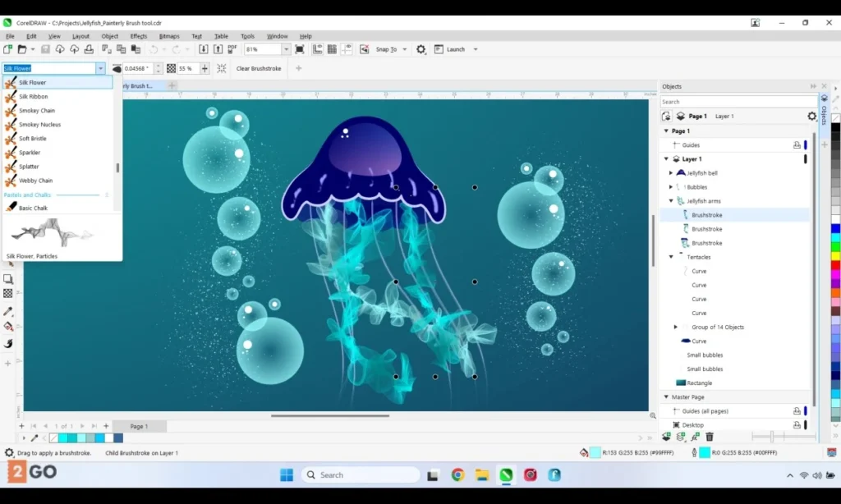Click the Clear Brushstroke button icon area
Image resolution: width=841 pixels, height=504 pixels.
(x=220, y=68)
